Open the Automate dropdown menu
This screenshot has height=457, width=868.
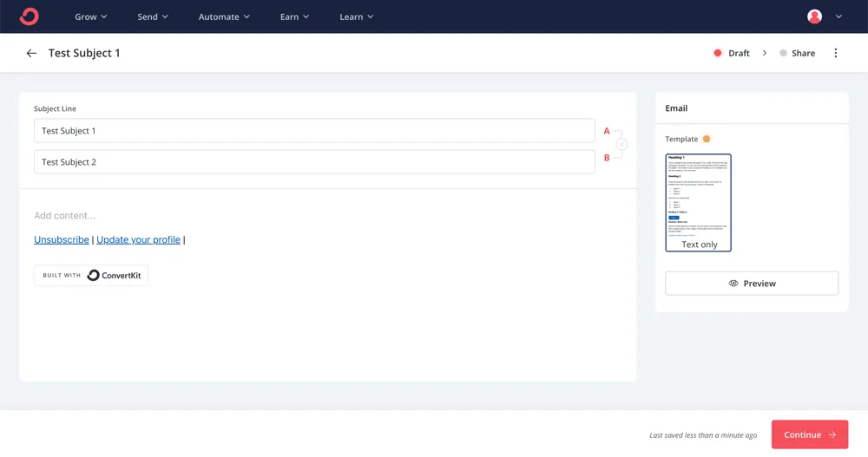coord(224,16)
